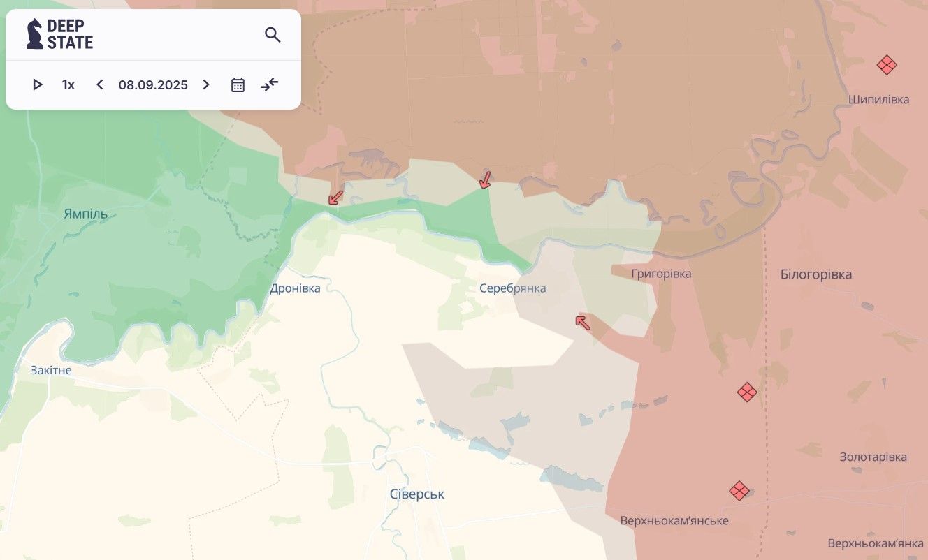The image size is (928, 560).
Task: Change the 1x playback speed
Action: [68, 85]
